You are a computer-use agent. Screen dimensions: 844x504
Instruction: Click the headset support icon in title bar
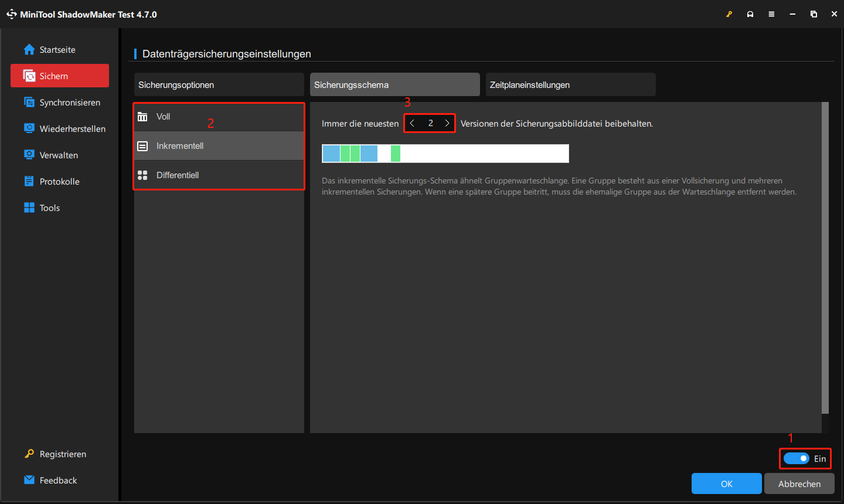click(x=750, y=14)
